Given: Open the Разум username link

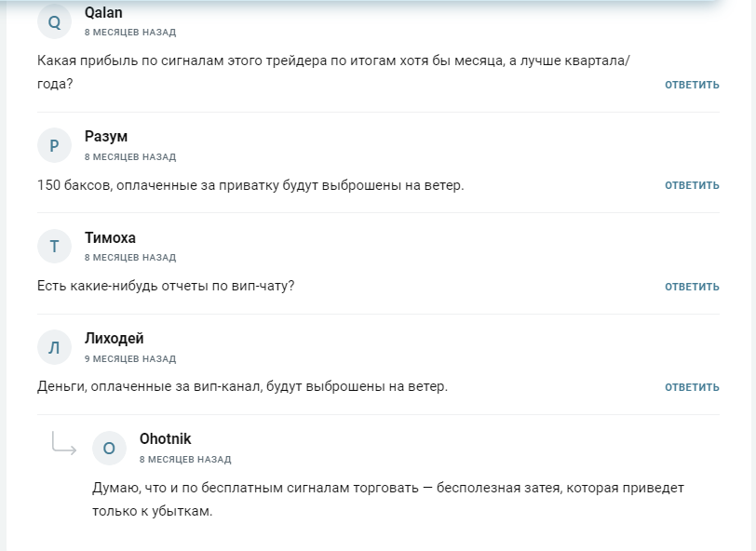Looking at the screenshot, I should (106, 137).
